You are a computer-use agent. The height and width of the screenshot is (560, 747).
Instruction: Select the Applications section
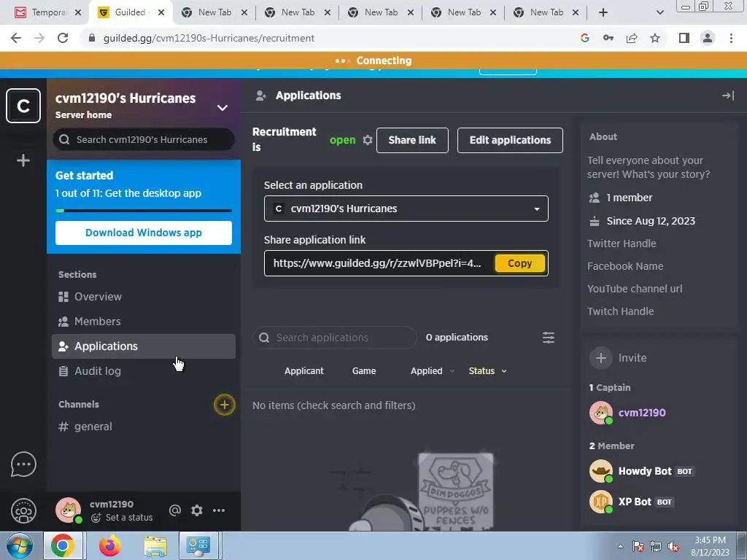(144, 346)
